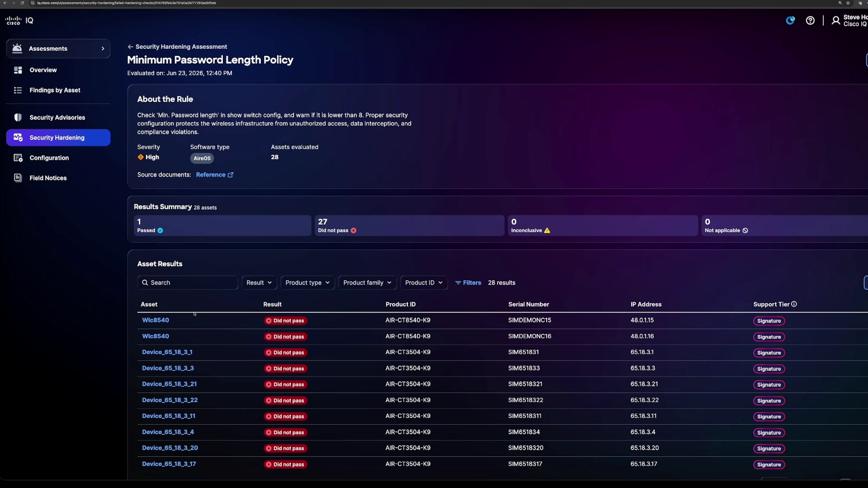The width and height of the screenshot is (868, 488).
Task: Click the Field Notices document icon
Action: pyautogui.click(x=18, y=178)
